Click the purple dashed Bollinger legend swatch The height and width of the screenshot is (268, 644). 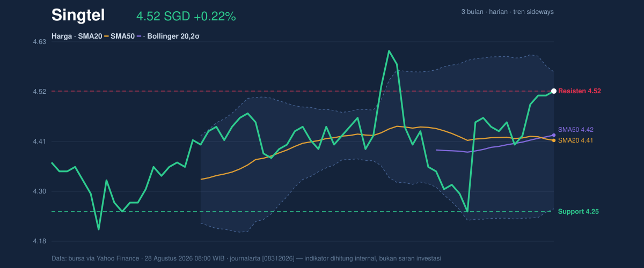[x=140, y=36]
